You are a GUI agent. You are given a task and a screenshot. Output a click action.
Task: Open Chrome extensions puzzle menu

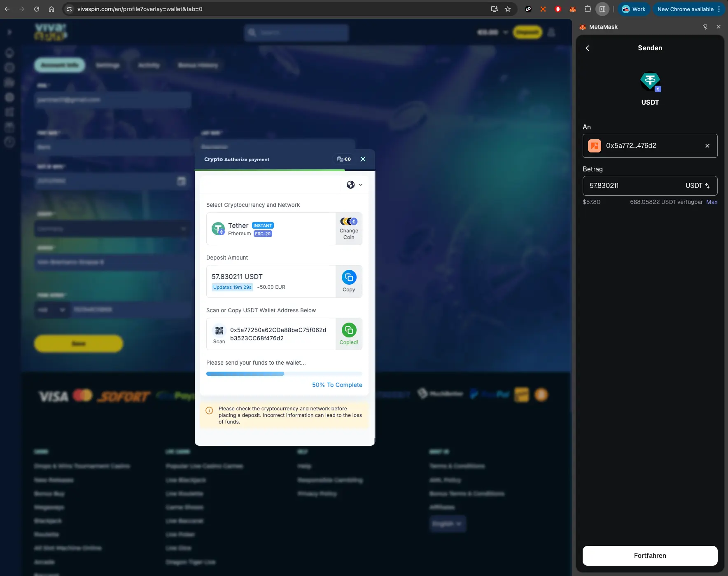(588, 9)
